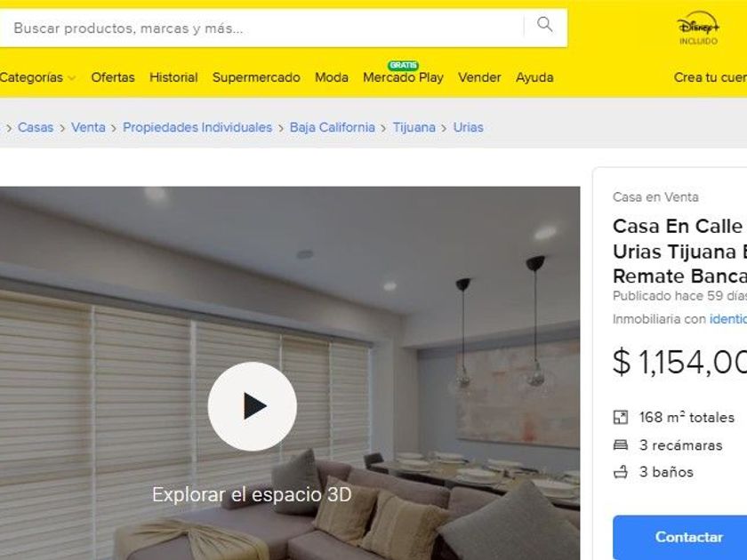Open the Ofertas menu item
Image resolution: width=747 pixels, height=560 pixels.
113,77
